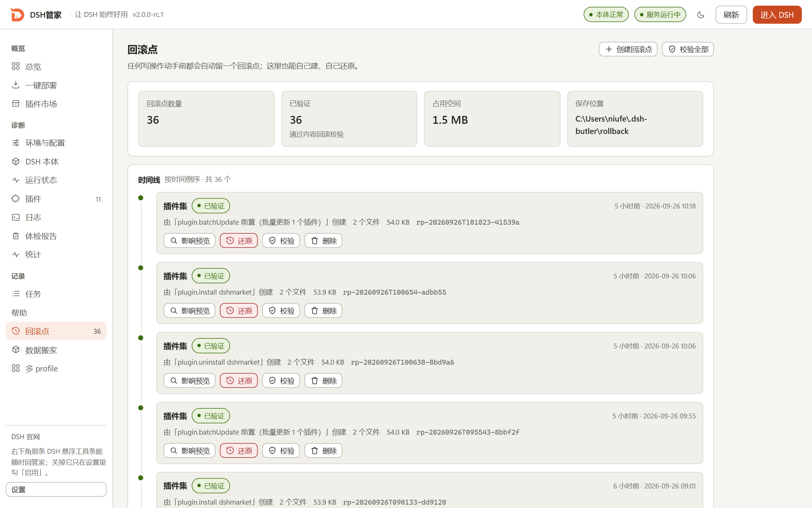Click 校验 for rp-20260926T100654-adbb55
The width and height of the screenshot is (812, 508).
pyautogui.click(x=281, y=310)
